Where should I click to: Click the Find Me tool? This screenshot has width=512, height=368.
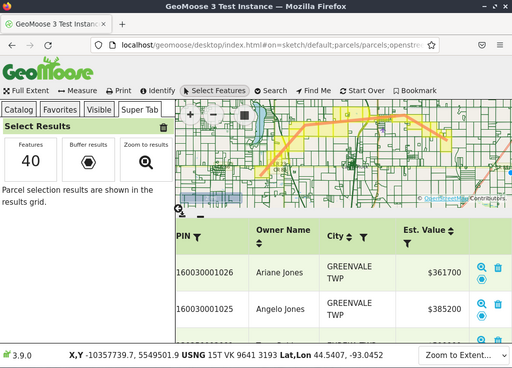coord(313,91)
